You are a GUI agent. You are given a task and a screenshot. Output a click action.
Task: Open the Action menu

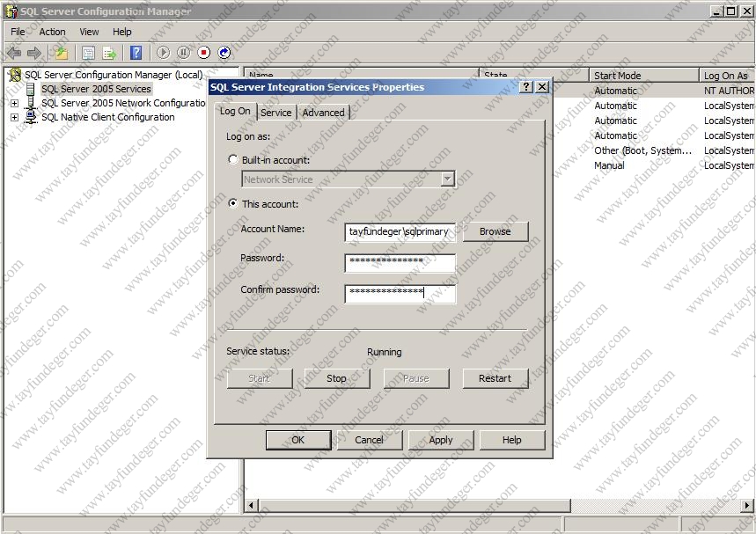click(52, 32)
